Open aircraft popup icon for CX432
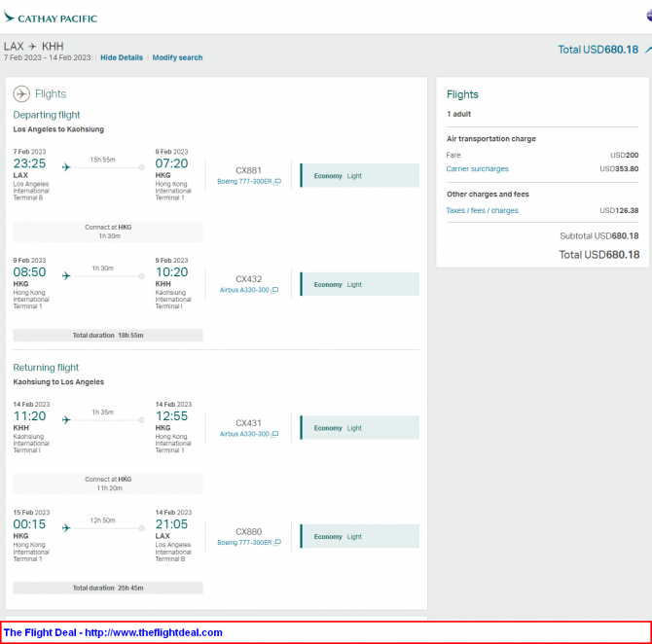 274,290
